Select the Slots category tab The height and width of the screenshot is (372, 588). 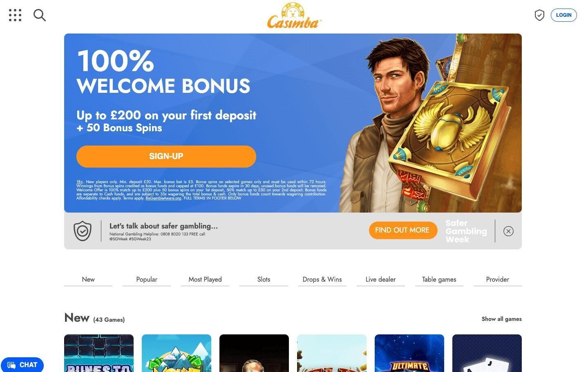pyautogui.click(x=264, y=280)
